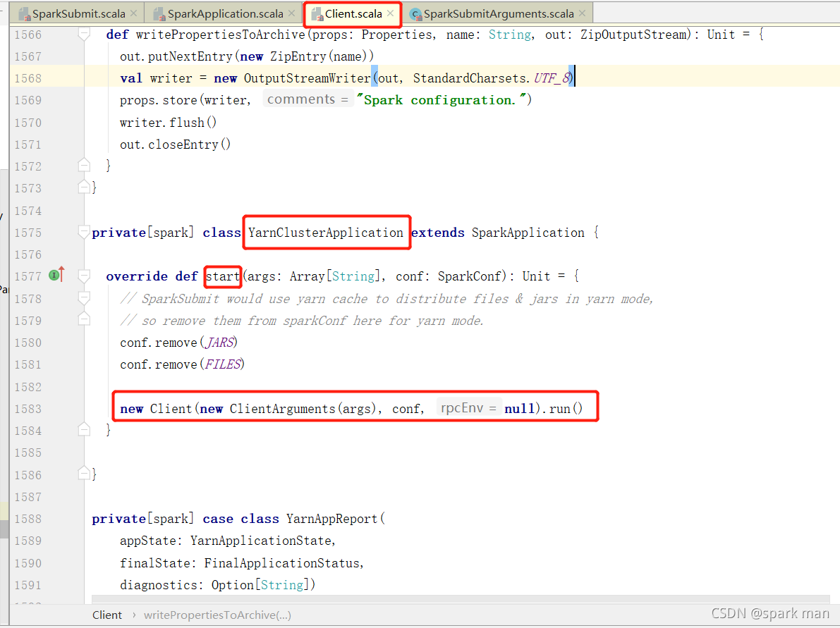Click line number 1568 in the gutter

click(x=28, y=78)
